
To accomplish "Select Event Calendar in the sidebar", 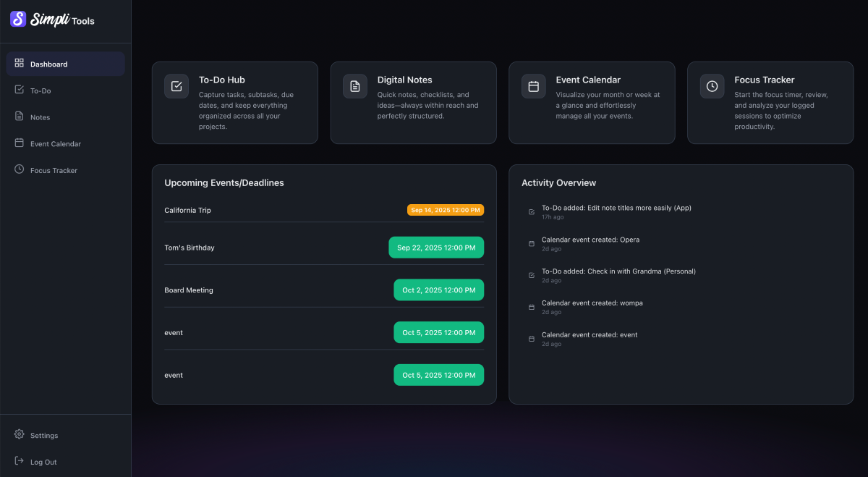I will 55,144.
